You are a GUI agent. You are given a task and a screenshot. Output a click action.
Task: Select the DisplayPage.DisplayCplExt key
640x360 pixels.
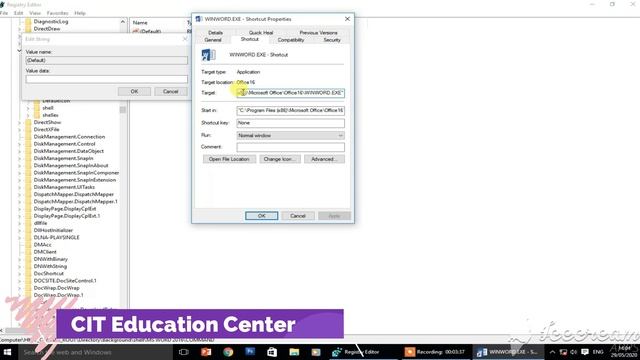pyautogui.click(x=65, y=209)
